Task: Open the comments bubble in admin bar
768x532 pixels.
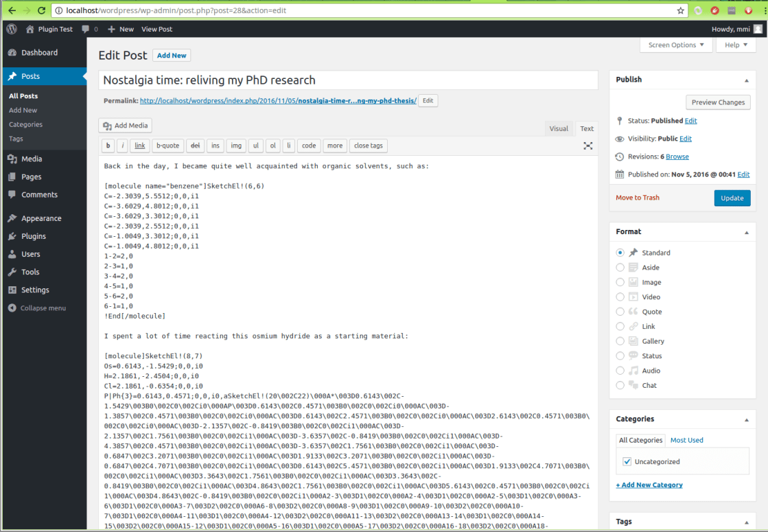Action: click(x=89, y=29)
